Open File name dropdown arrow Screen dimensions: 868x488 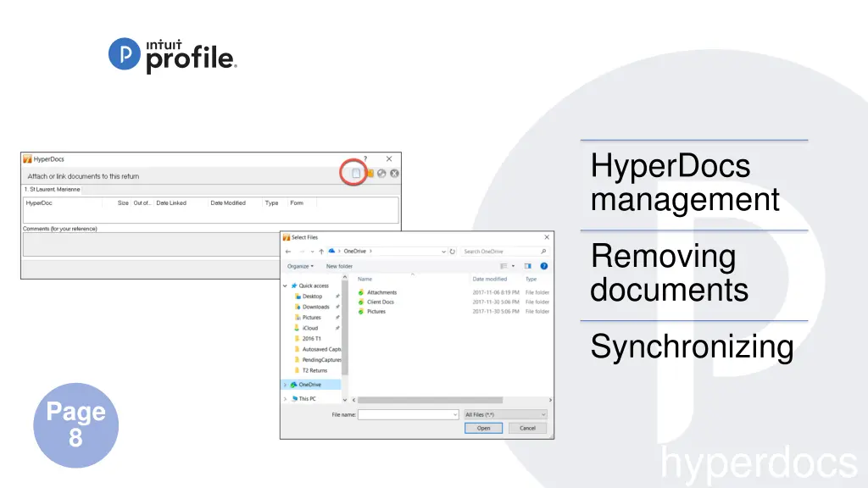click(x=455, y=414)
